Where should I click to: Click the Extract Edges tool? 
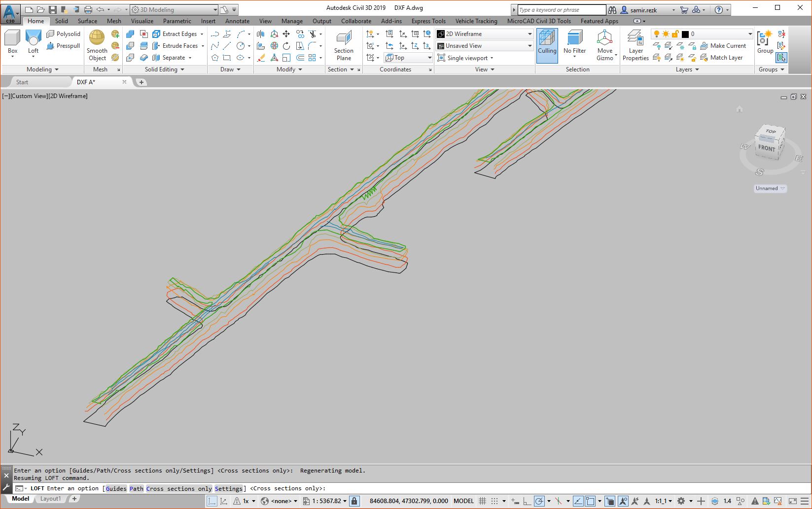[x=178, y=34]
